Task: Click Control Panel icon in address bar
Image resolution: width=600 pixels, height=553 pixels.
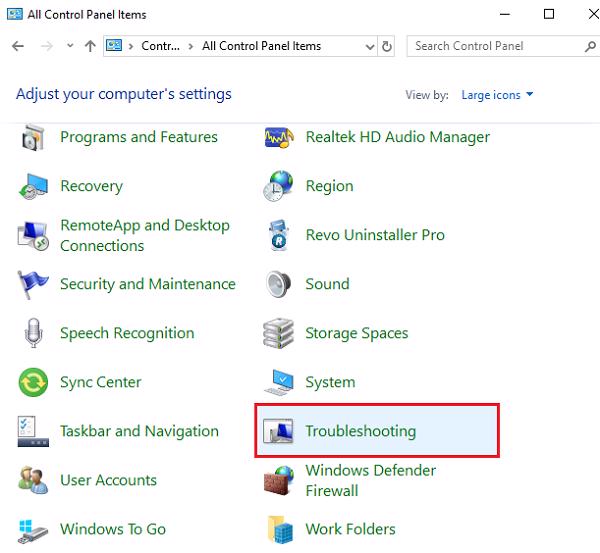Action: tap(114, 46)
